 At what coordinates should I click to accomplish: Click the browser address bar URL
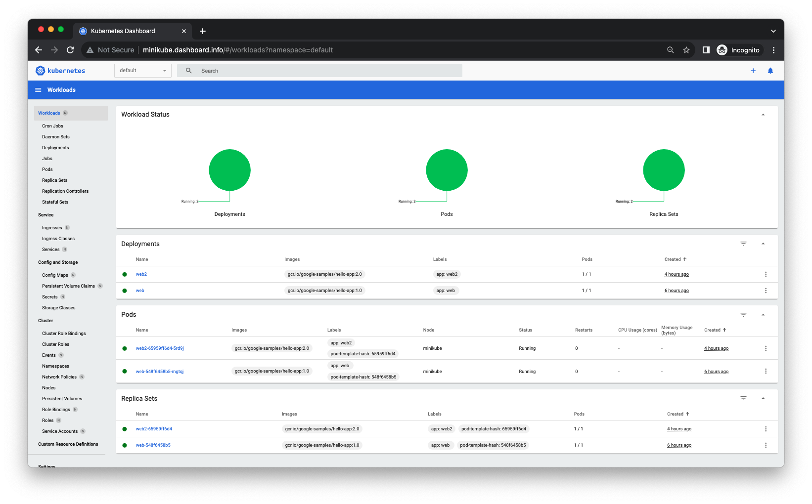238,50
